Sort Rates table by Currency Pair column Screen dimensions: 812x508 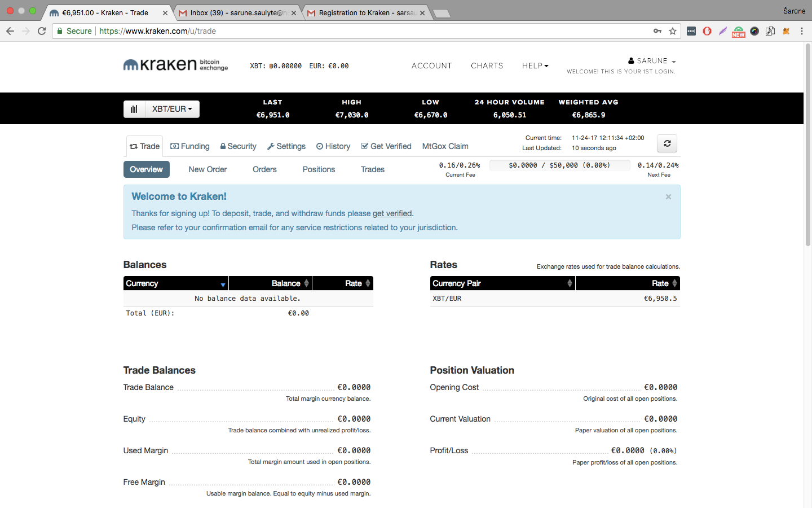[502, 283]
